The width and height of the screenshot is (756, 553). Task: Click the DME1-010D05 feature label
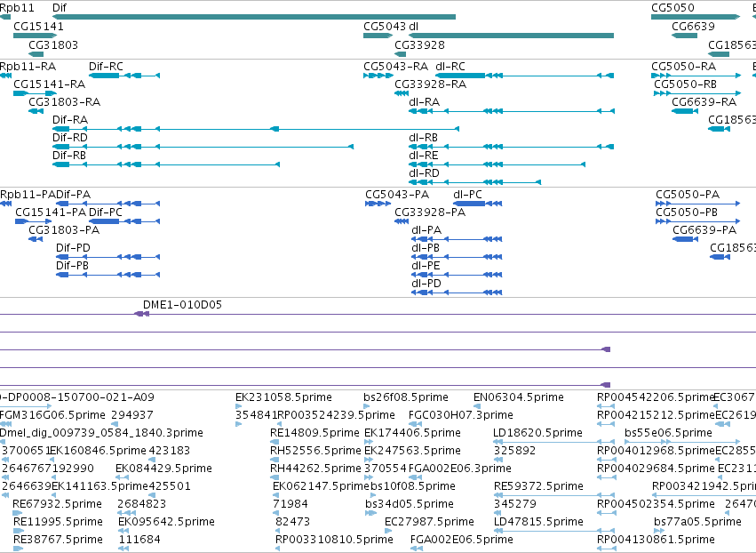click(182, 305)
